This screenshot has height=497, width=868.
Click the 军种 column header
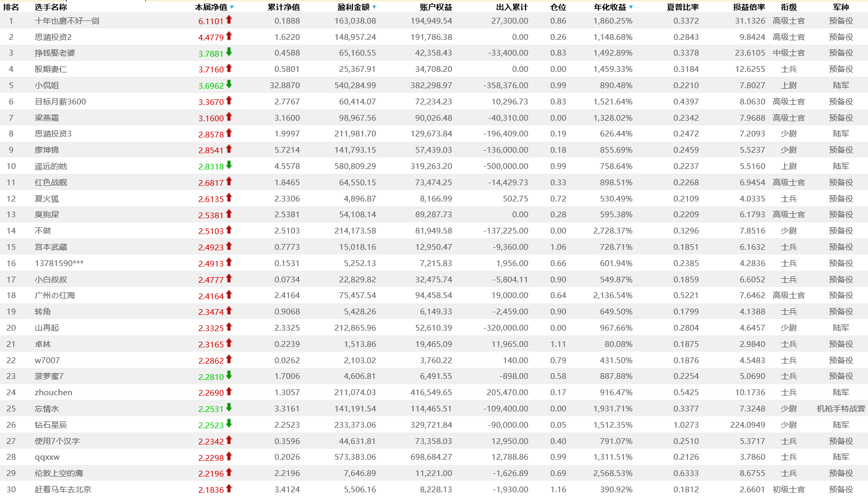coord(841,7)
